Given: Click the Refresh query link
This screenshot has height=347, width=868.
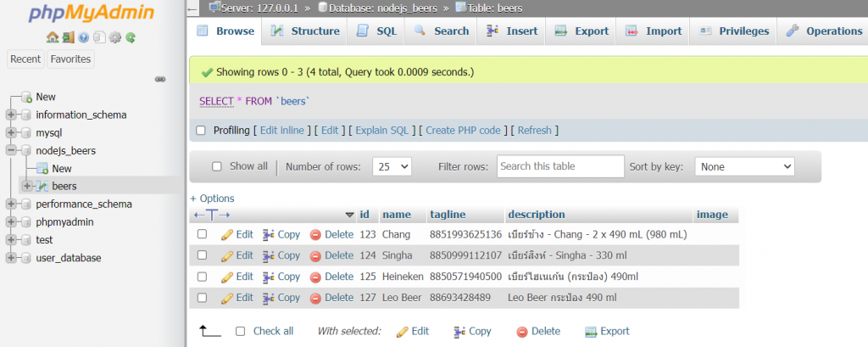Looking at the screenshot, I should (535, 131).
